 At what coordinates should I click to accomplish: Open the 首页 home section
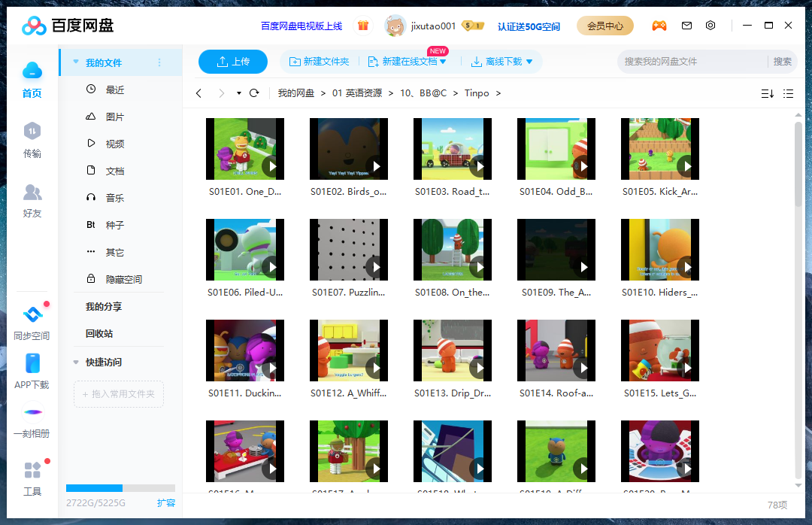tap(32, 80)
